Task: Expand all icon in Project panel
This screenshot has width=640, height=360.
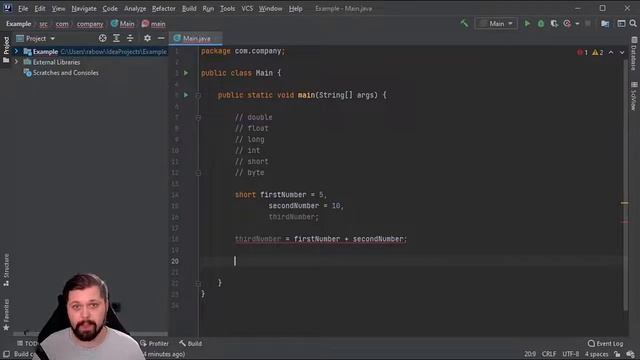Action: point(116,38)
